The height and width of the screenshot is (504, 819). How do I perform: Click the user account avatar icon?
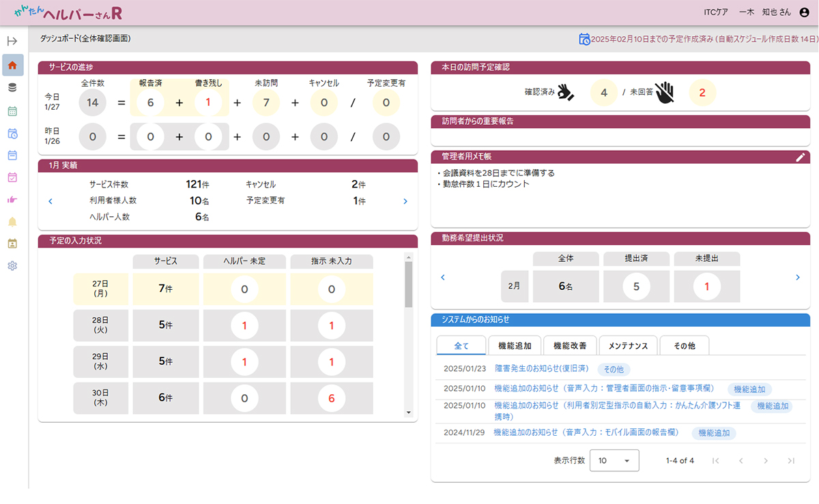click(x=804, y=12)
